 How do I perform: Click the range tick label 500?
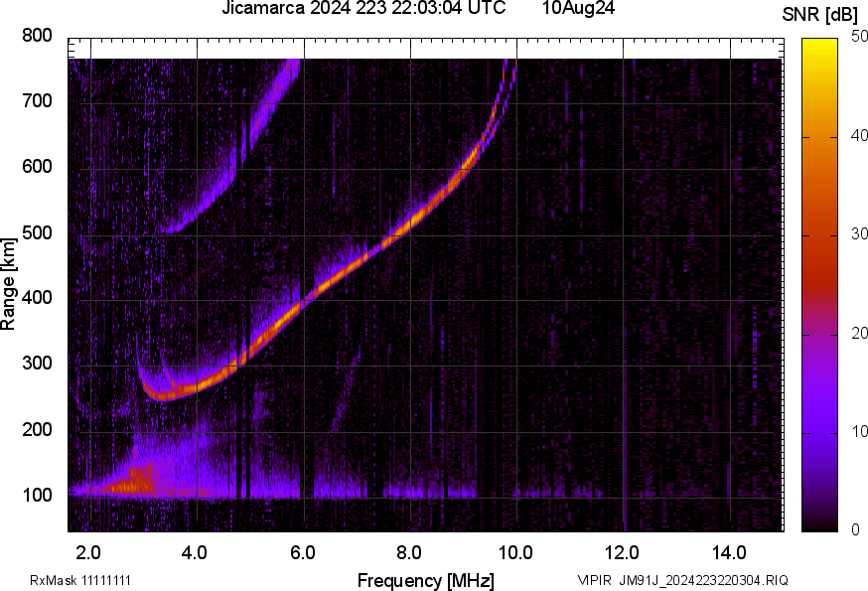point(37,232)
